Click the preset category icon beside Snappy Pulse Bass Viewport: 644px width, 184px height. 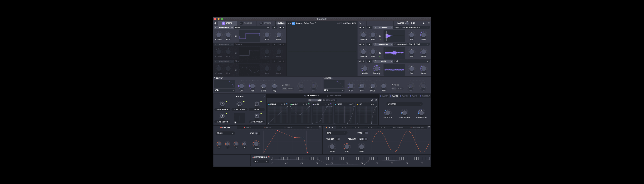tap(293, 23)
